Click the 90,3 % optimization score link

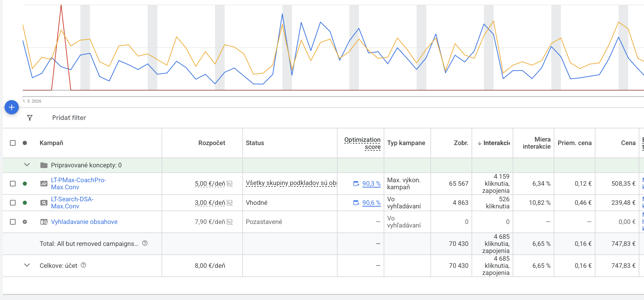point(371,184)
